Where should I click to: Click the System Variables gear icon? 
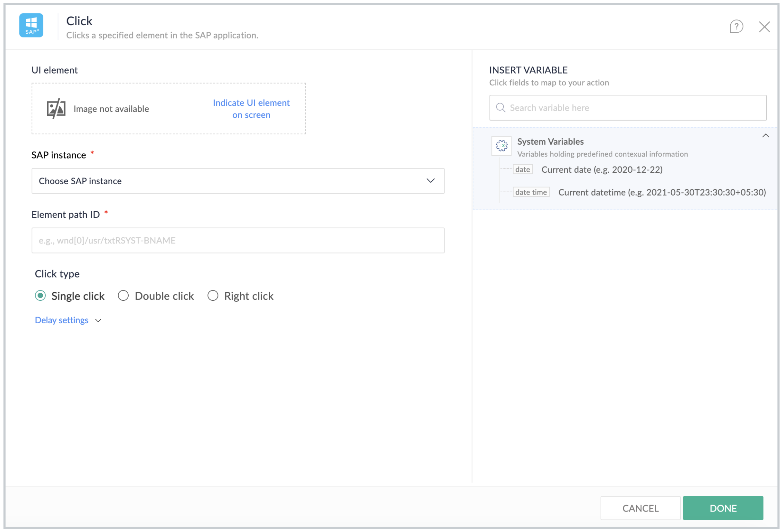click(x=501, y=146)
